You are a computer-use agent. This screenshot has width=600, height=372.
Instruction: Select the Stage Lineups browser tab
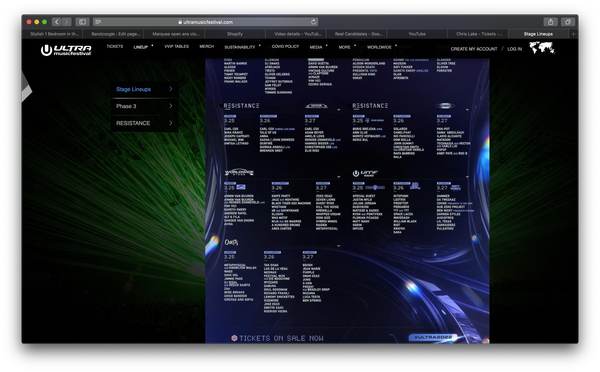(538, 34)
